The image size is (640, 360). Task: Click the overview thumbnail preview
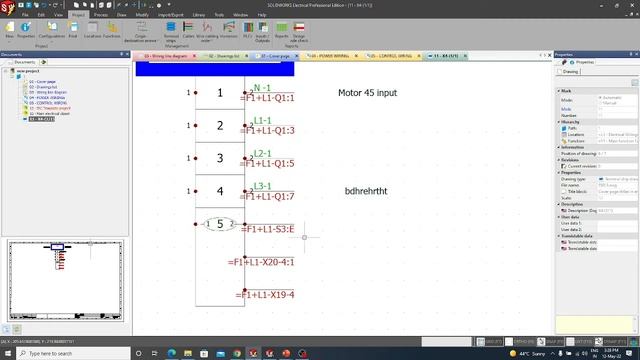tap(66, 280)
